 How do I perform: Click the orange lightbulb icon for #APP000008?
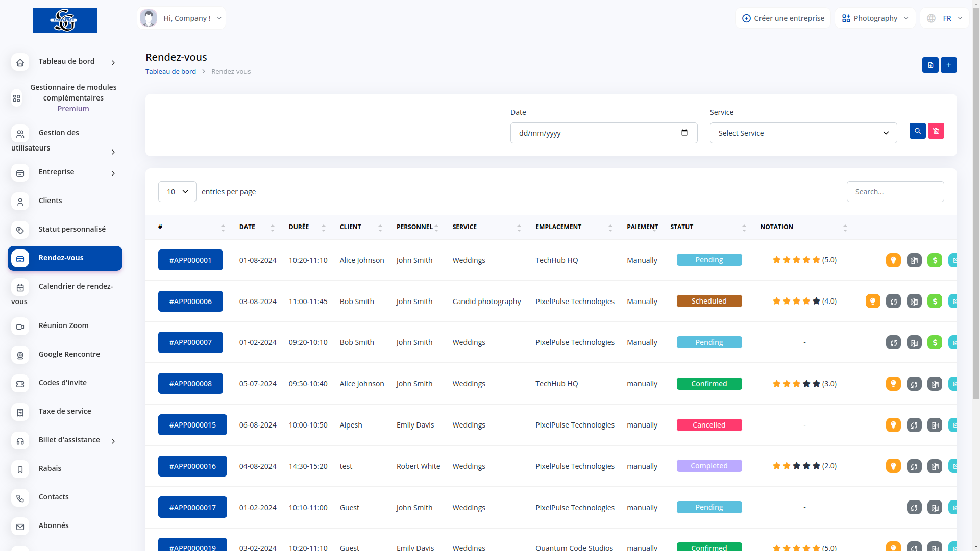[893, 384]
